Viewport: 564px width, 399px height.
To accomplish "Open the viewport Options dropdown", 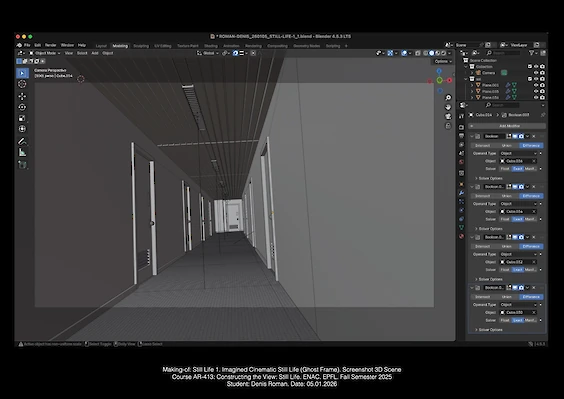I will pyautogui.click(x=443, y=62).
